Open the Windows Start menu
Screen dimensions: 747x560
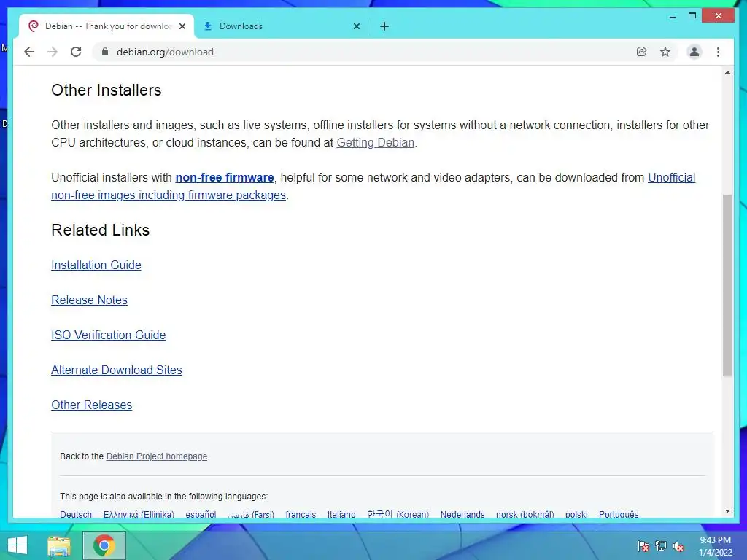click(18, 545)
